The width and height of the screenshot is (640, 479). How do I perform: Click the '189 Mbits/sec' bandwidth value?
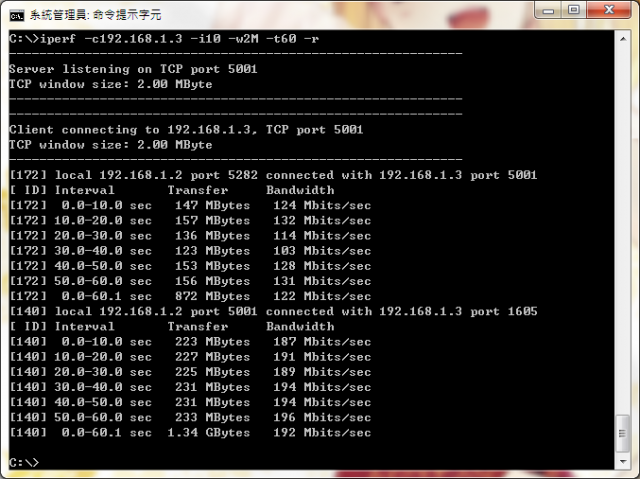[x=322, y=372]
